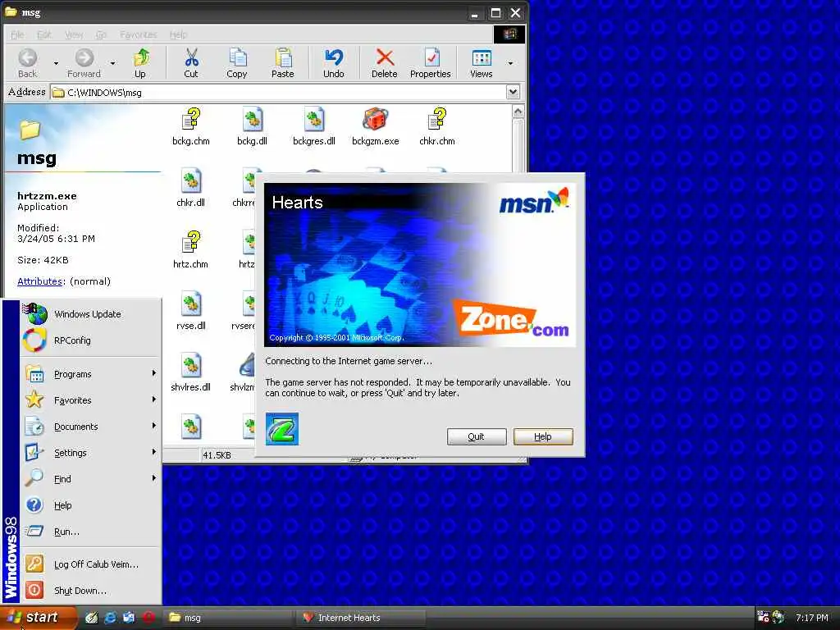Click the Back toolbar button
This screenshot has width=840, height=630.
click(x=28, y=63)
